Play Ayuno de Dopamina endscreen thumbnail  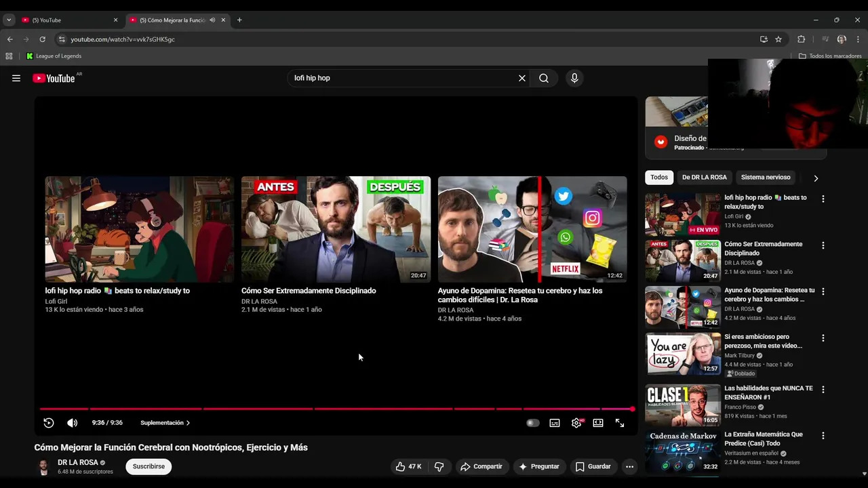click(x=532, y=229)
